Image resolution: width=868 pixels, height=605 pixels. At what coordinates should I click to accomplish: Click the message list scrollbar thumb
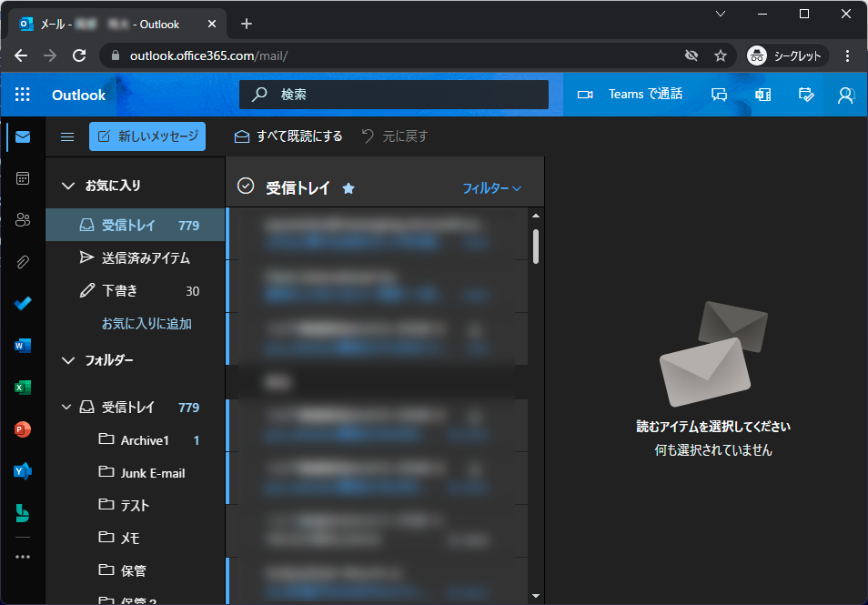coord(536,246)
